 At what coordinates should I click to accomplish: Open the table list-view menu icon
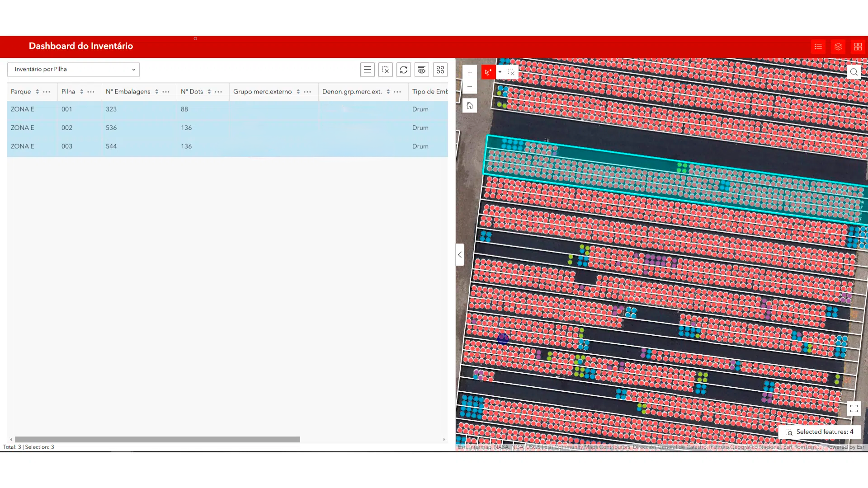tap(367, 70)
